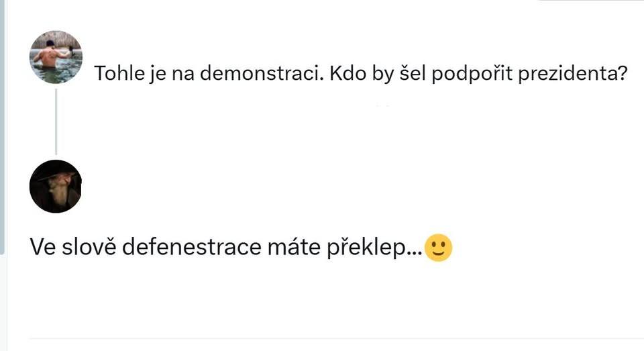This screenshot has height=351, width=644.
Task: Click the word "slově" in the reply
Action: click(85, 248)
